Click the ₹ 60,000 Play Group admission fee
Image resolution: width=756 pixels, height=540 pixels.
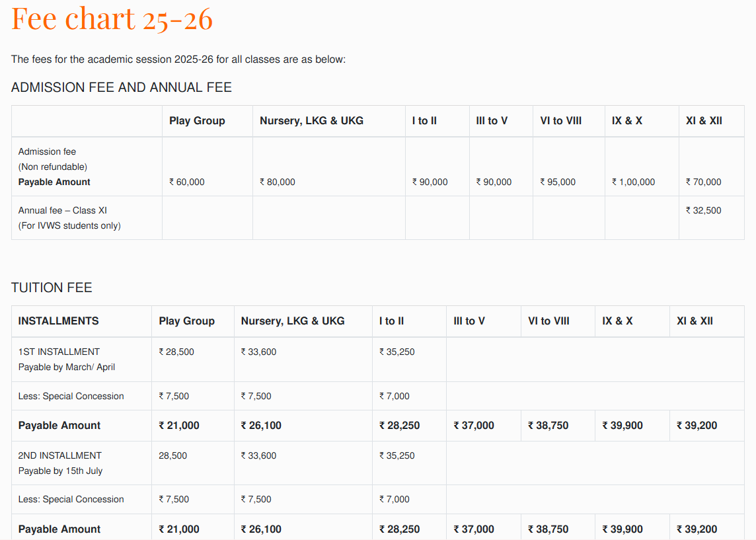(x=187, y=182)
